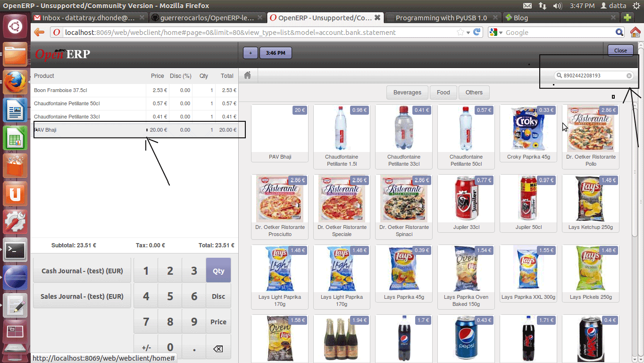Click Google search magnifier icon
The height and width of the screenshot is (363, 644).
click(619, 33)
